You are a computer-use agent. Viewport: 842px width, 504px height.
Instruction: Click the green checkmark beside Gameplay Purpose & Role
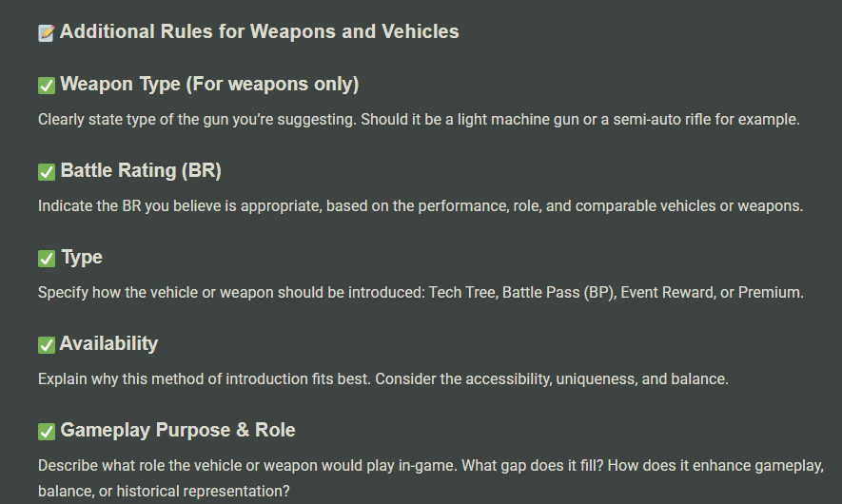click(46, 432)
